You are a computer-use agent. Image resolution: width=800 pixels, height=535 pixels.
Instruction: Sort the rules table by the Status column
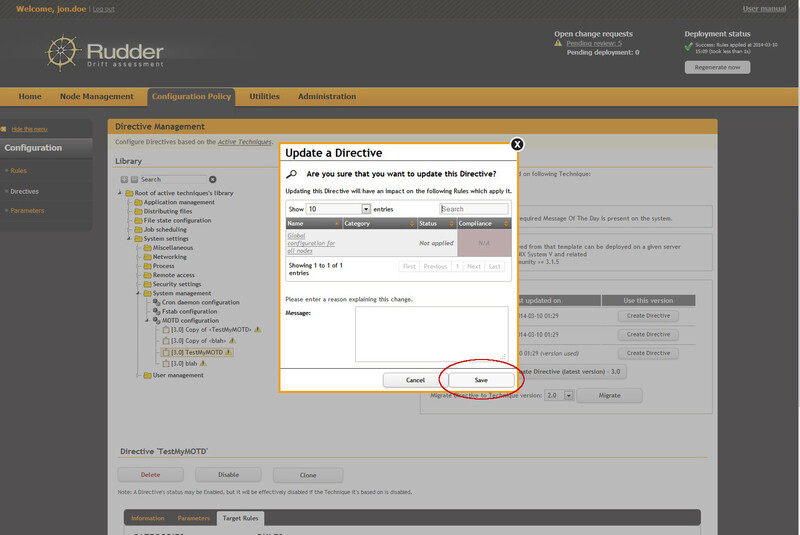coord(436,224)
